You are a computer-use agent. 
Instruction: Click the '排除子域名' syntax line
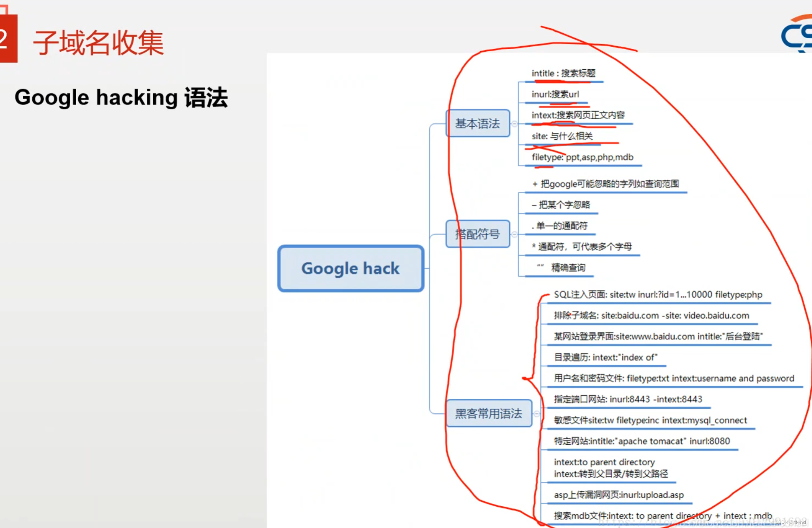(652, 316)
